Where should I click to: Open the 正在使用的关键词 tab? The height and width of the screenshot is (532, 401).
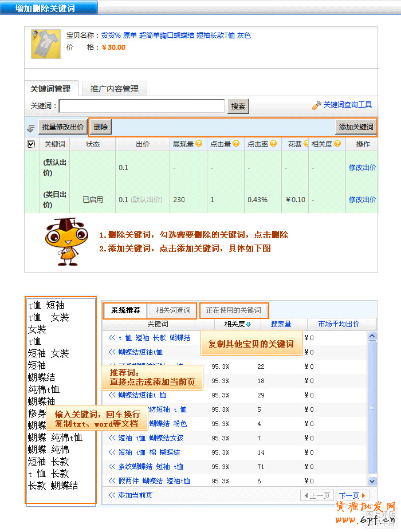pos(233,310)
